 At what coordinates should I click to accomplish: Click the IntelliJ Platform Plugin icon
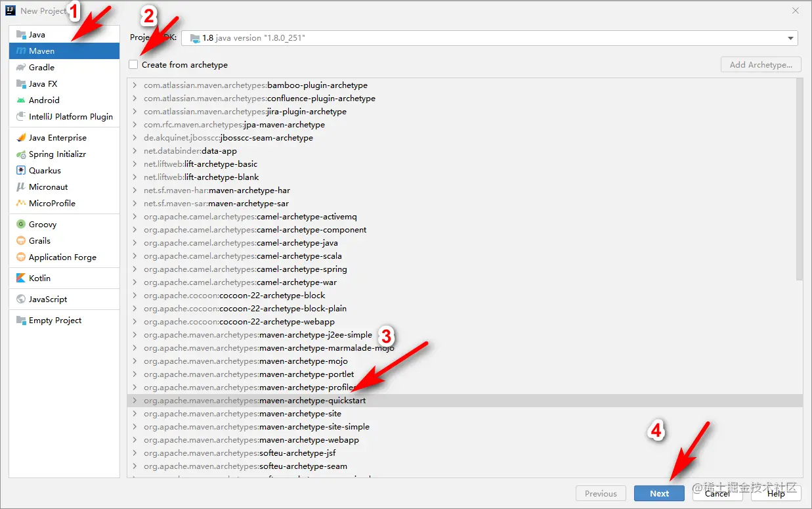(x=21, y=117)
